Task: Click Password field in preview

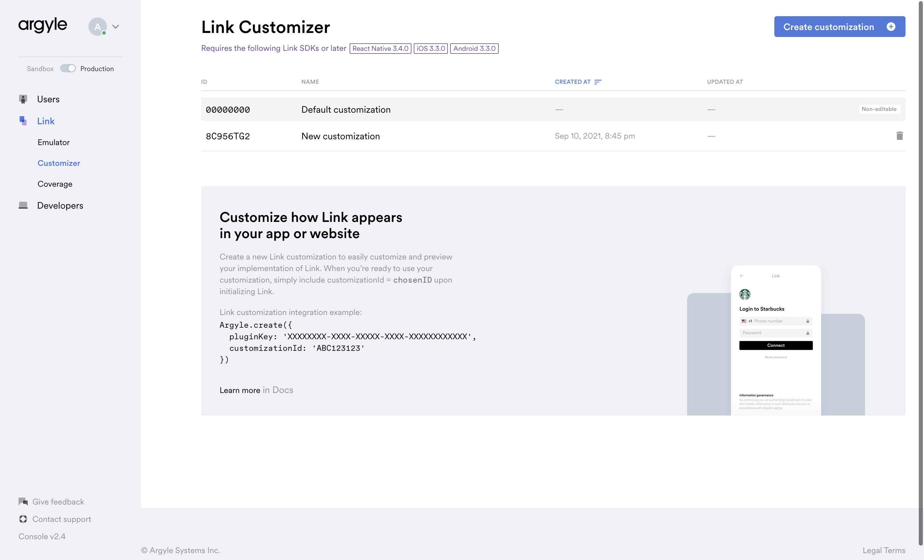Action: pyautogui.click(x=775, y=333)
